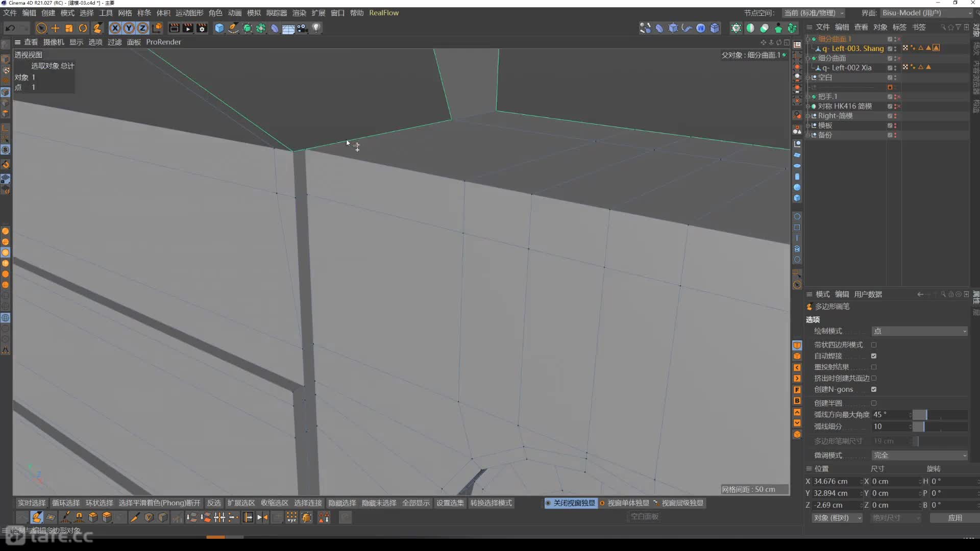Open viewport 摄像机 menu

point(54,42)
